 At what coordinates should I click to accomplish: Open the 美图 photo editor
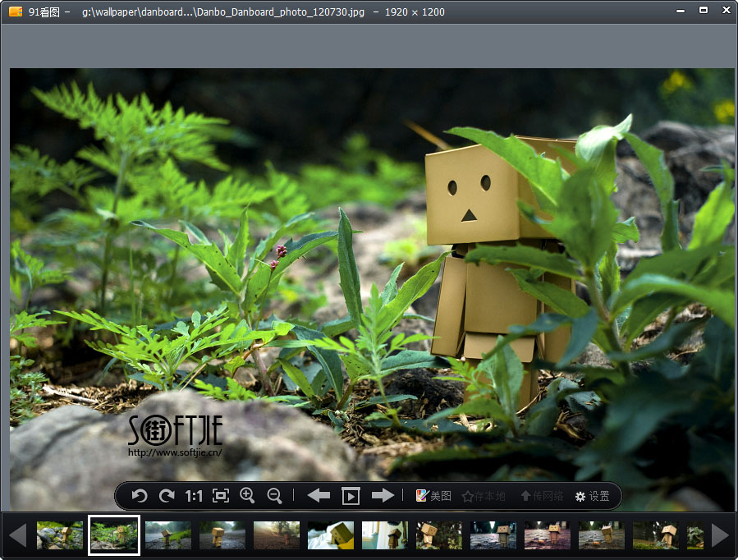pyautogui.click(x=433, y=496)
